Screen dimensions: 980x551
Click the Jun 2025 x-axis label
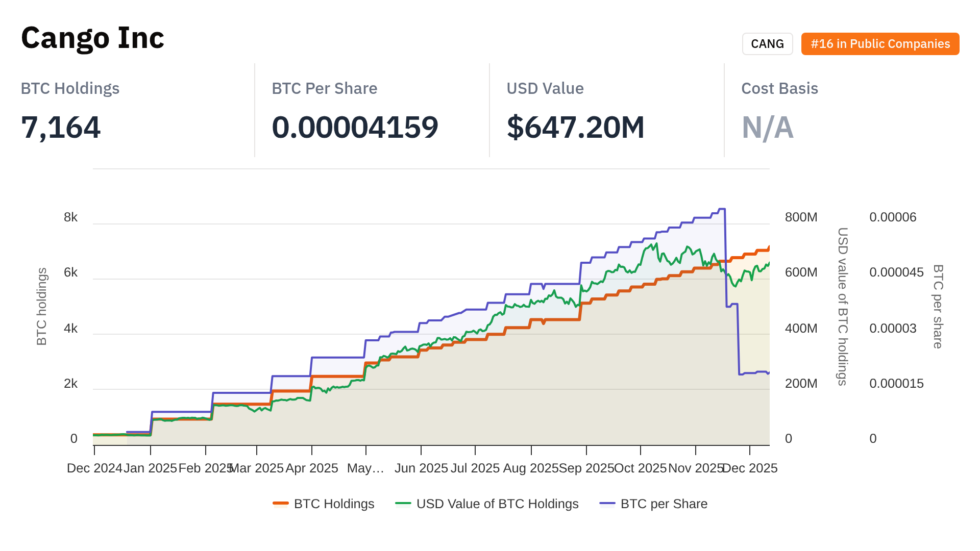point(421,468)
